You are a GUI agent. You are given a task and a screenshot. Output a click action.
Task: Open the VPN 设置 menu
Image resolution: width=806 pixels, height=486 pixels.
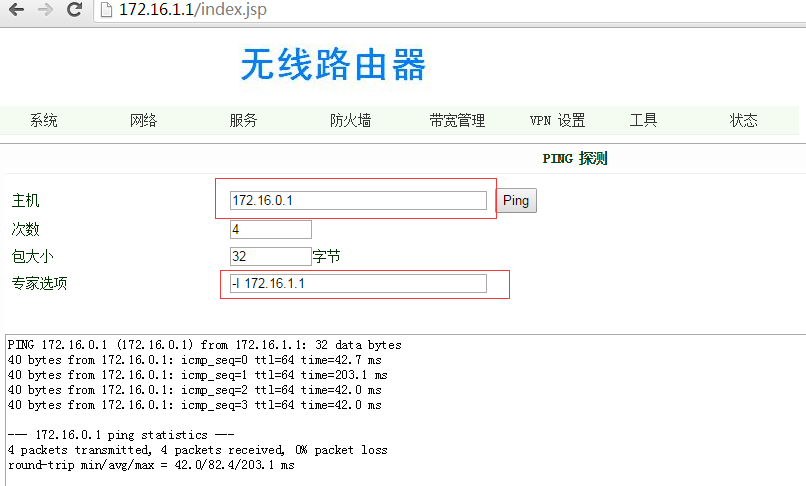point(557,121)
